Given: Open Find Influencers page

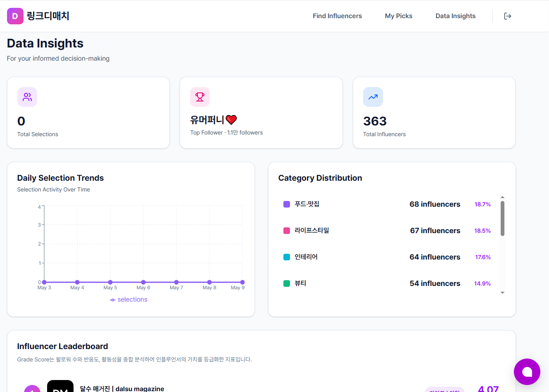Looking at the screenshot, I should [x=337, y=16].
